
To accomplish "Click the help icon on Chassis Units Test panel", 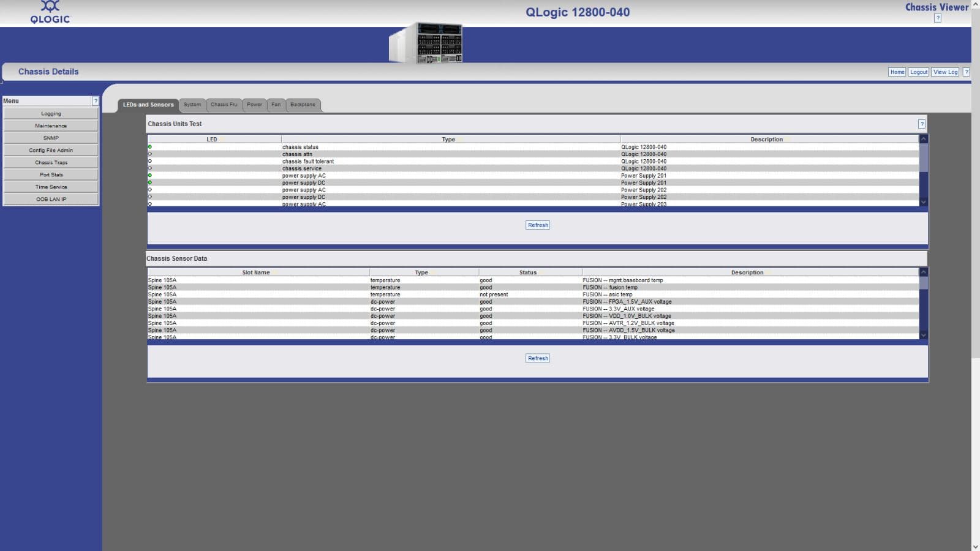I will point(921,124).
